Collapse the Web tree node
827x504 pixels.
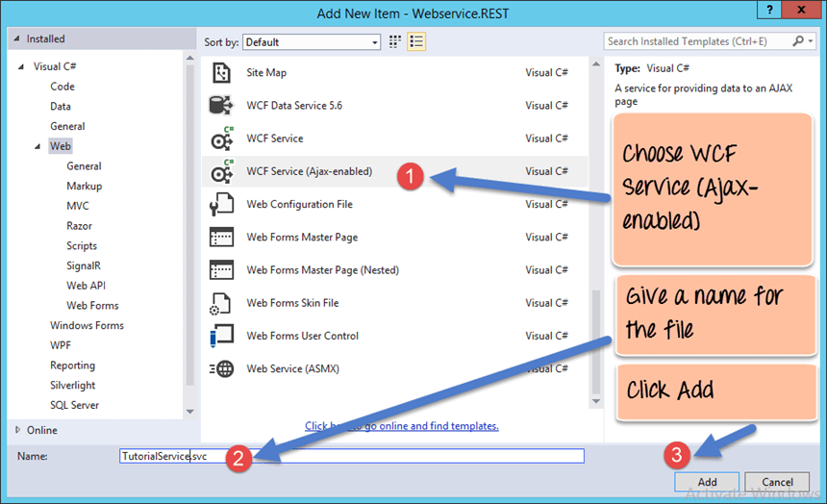pos(38,147)
